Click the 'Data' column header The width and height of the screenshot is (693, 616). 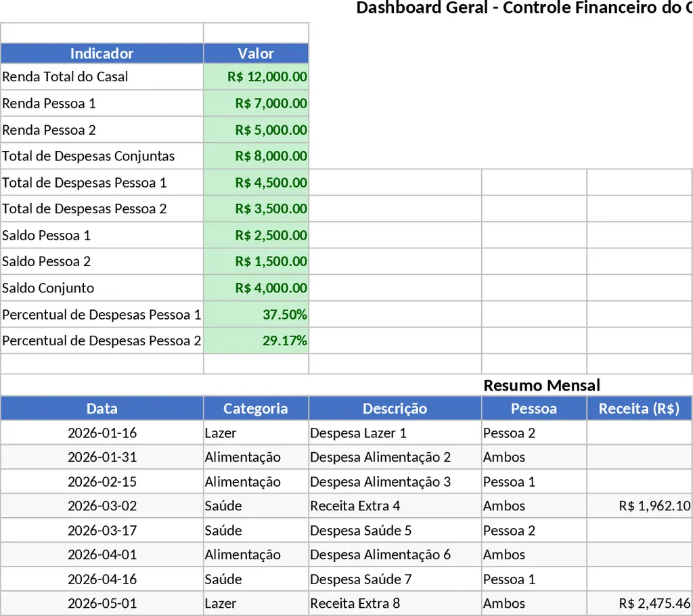click(102, 408)
